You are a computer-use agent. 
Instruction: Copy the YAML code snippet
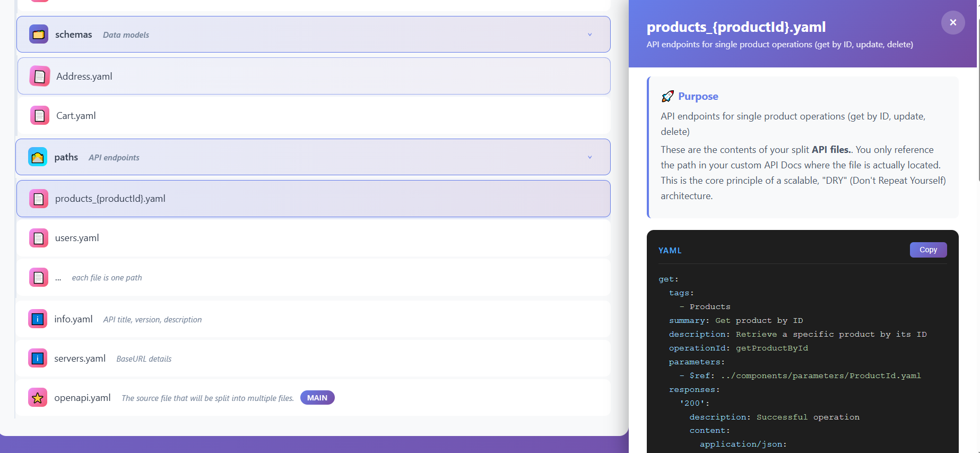pos(927,250)
